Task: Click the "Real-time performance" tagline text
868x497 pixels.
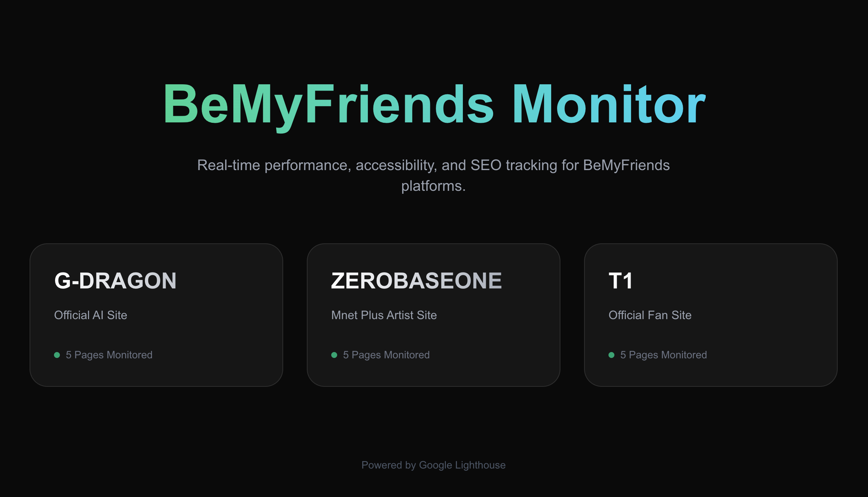Action: [274, 165]
